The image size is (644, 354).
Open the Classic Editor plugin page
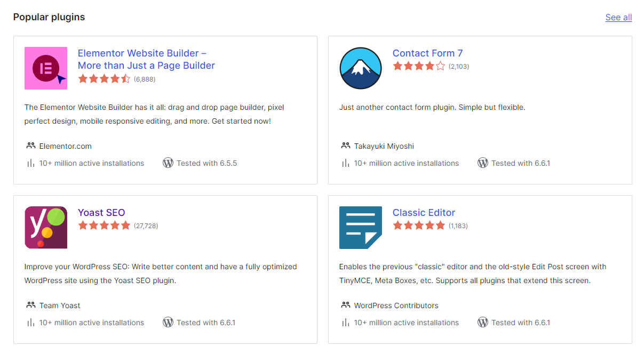424,212
